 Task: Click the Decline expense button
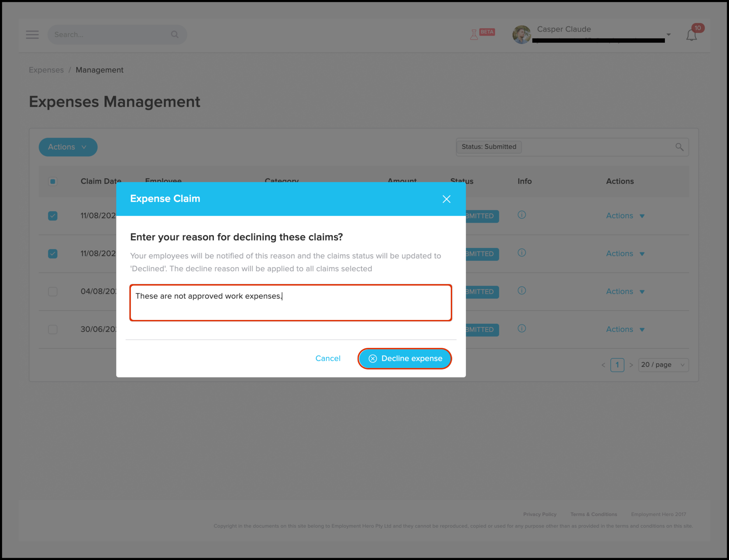click(x=405, y=358)
